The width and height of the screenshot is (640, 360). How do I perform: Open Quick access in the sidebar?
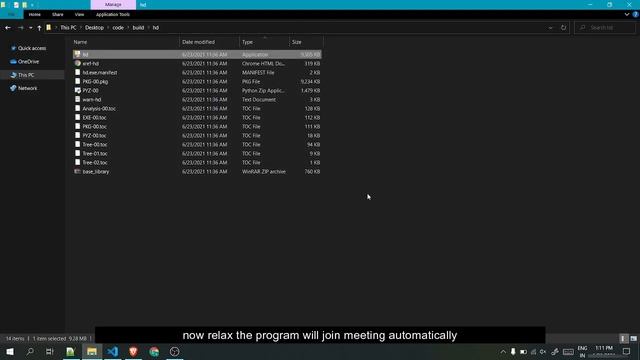32,48
